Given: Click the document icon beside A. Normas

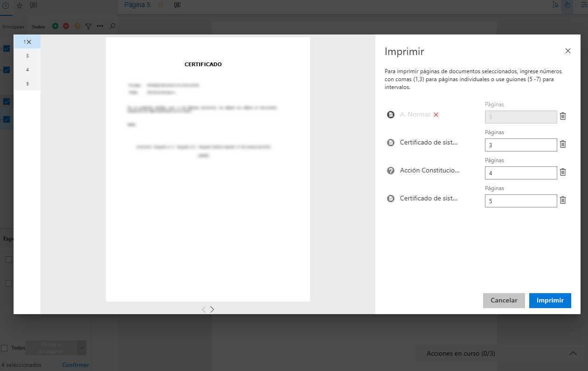Looking at the screenshot, I should pyautogui.click(x=391, y=115).
